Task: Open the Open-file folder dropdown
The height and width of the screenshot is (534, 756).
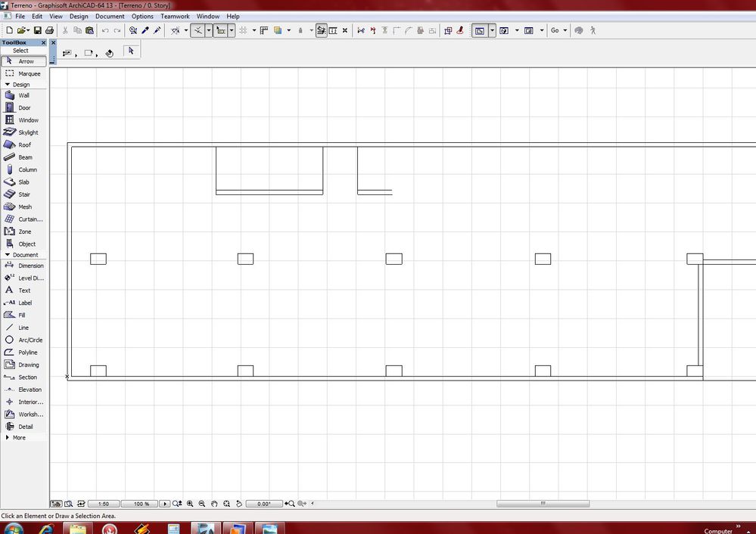Action: coord(27,30)
